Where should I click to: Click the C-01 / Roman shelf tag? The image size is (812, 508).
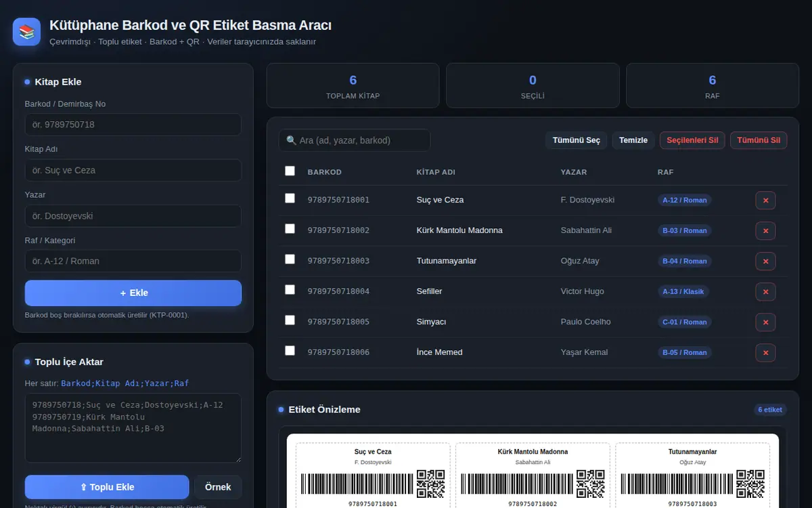[685, 322]
